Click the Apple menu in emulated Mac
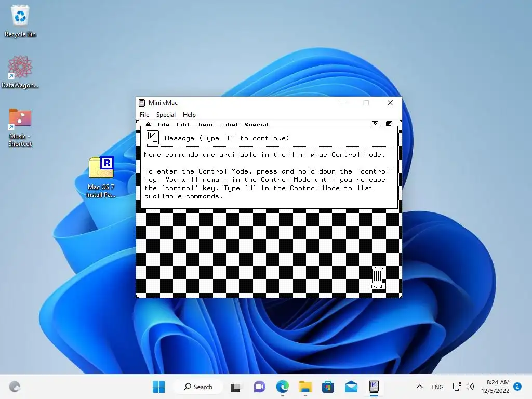 [148, 124]
